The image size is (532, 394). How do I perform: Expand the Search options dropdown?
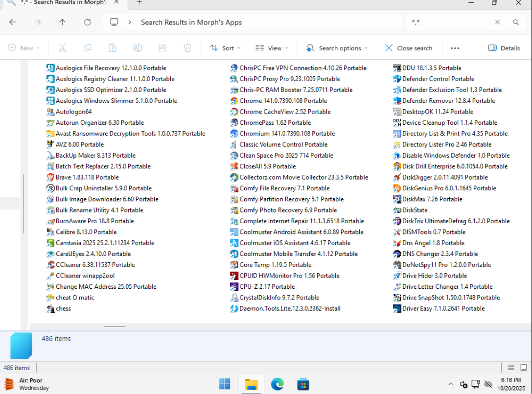[337, 48]
